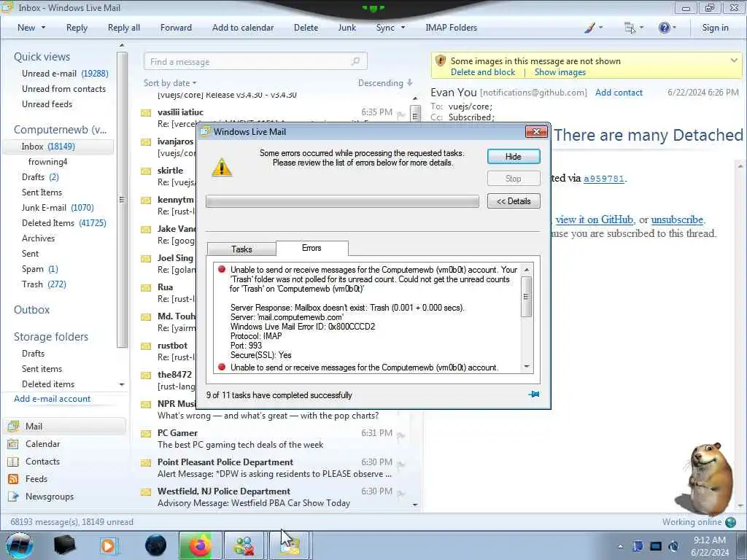This screenshot has width=747, height=560.
Task: Open the Trash (272) folder
Action: pyautogui.click(x=44, y=284)
